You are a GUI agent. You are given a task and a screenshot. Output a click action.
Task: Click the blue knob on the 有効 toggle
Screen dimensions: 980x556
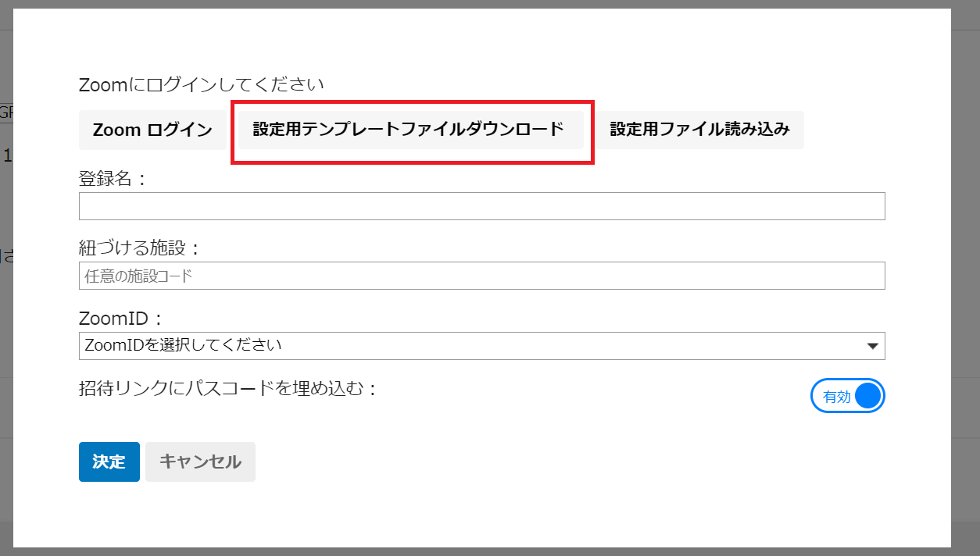tap(867, 396)
